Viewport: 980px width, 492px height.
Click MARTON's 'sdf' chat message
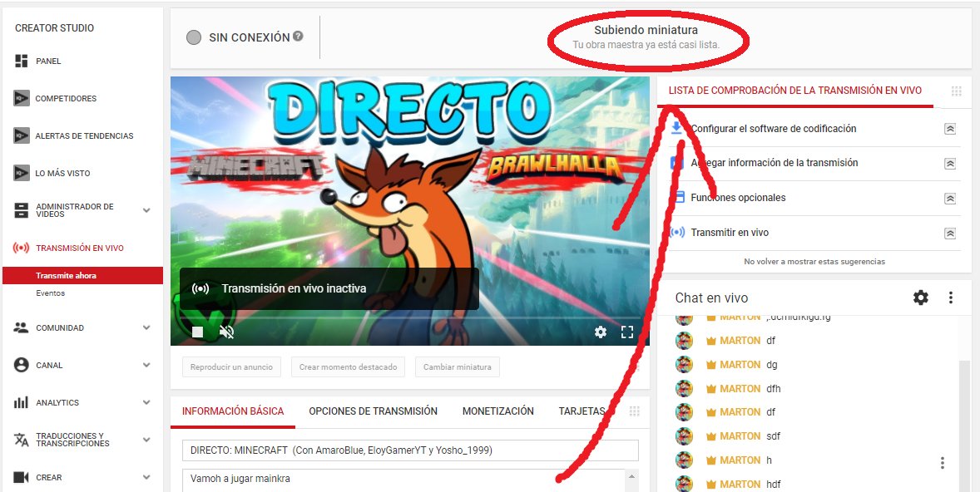773,435
